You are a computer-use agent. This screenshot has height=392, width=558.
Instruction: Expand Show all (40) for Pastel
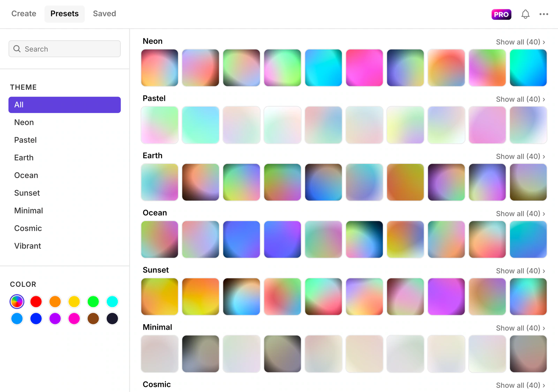click(520, 99)
